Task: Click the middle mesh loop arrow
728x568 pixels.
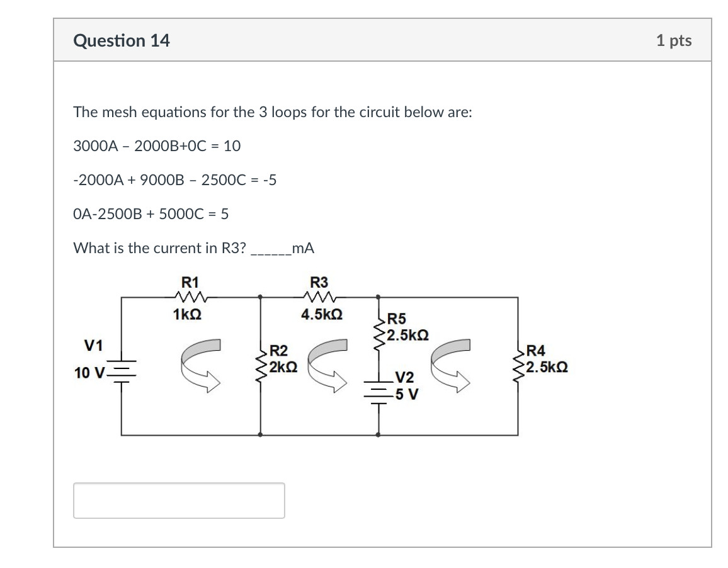Action: click(x=327, y=365)
